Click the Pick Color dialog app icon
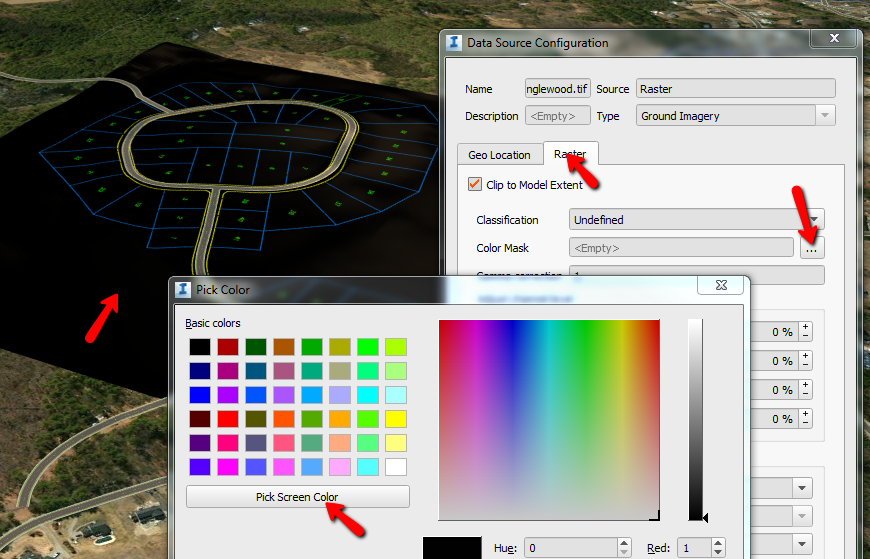The width and height of the screenshot is (870, 559). pyautogui.click(x=183, y=289)
